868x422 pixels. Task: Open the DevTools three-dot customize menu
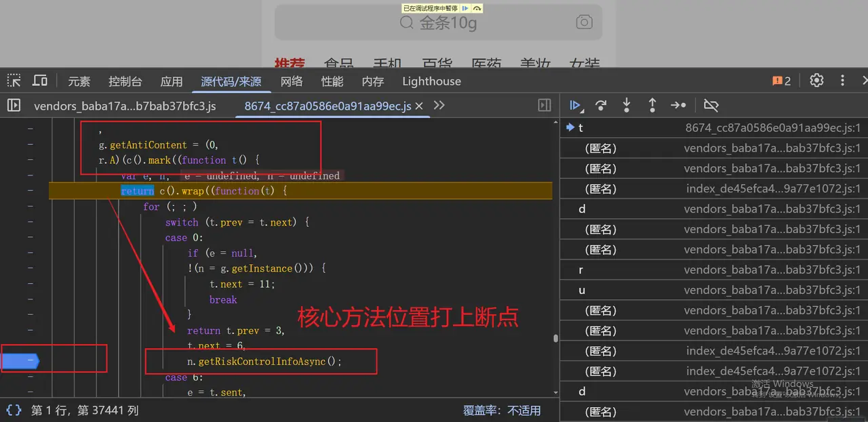(842, 81)
